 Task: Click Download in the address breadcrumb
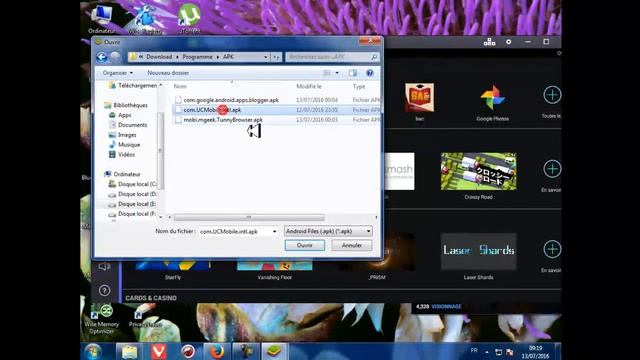[x=159, y=57]
